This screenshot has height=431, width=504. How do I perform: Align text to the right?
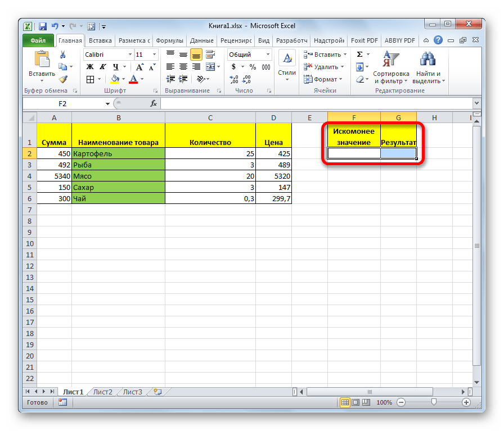pyautogui.click(x=196, y=67)
